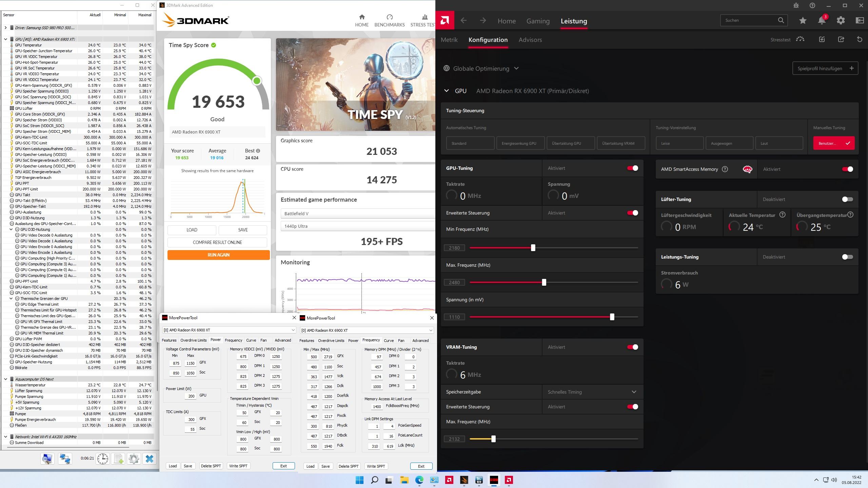Open File Explorer from the taskbar
This screenshot has width=868, height=488.
[404, 480]
